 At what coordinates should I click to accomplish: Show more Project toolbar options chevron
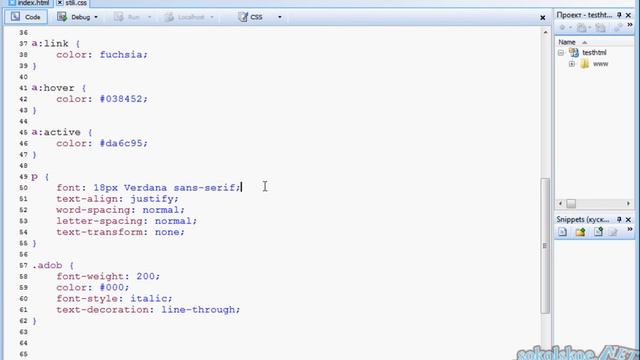[x=630, y=25]
